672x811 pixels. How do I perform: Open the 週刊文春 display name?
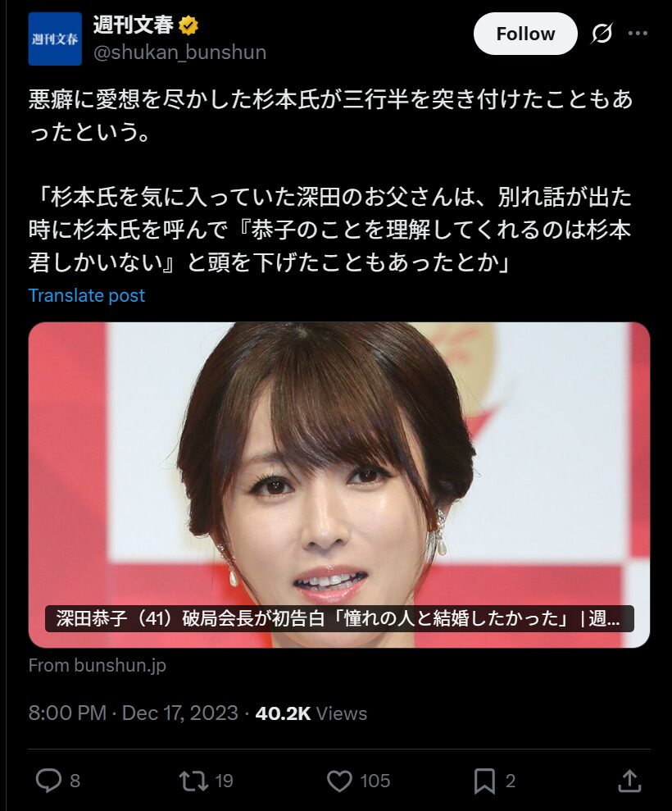click(x=133, y=25)
